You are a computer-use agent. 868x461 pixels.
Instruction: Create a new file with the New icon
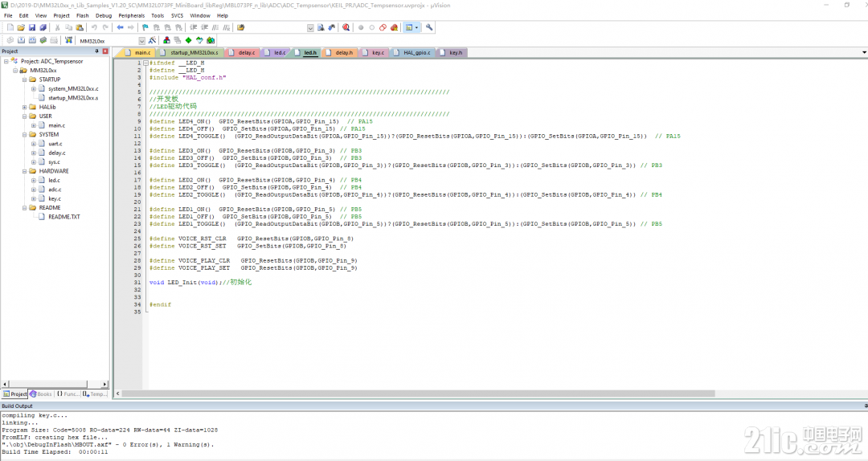10,27
